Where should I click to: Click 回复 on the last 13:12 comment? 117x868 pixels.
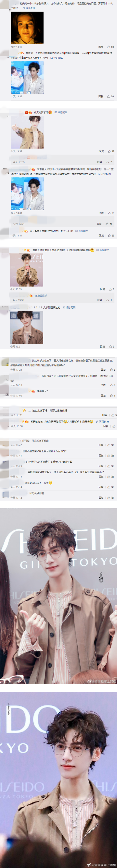pyautogui.click(x=101, y=497)
